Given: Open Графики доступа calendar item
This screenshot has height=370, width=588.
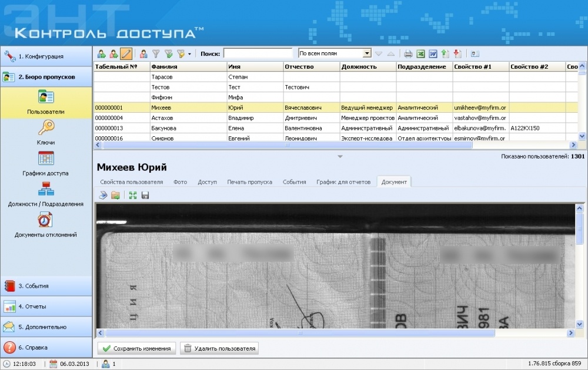Looking at the screenshot, I should click(x=45, y=164).
